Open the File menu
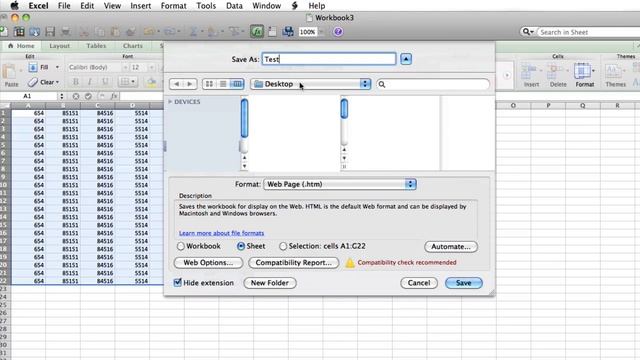 pyautogui.click(x=64, y=6)
